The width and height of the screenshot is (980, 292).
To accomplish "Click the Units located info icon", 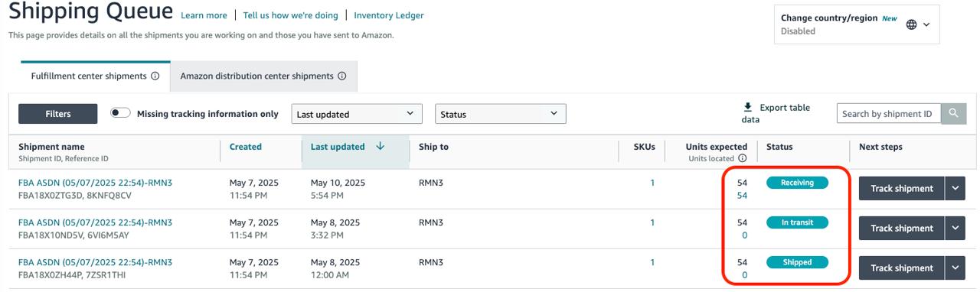I will pyautogui.click(x=743, y=158).
